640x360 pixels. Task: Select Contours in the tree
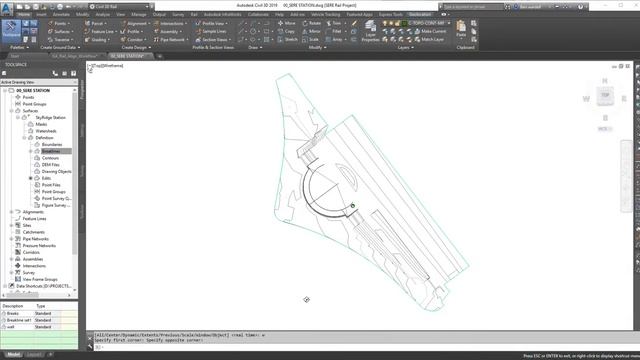(50, 158)
